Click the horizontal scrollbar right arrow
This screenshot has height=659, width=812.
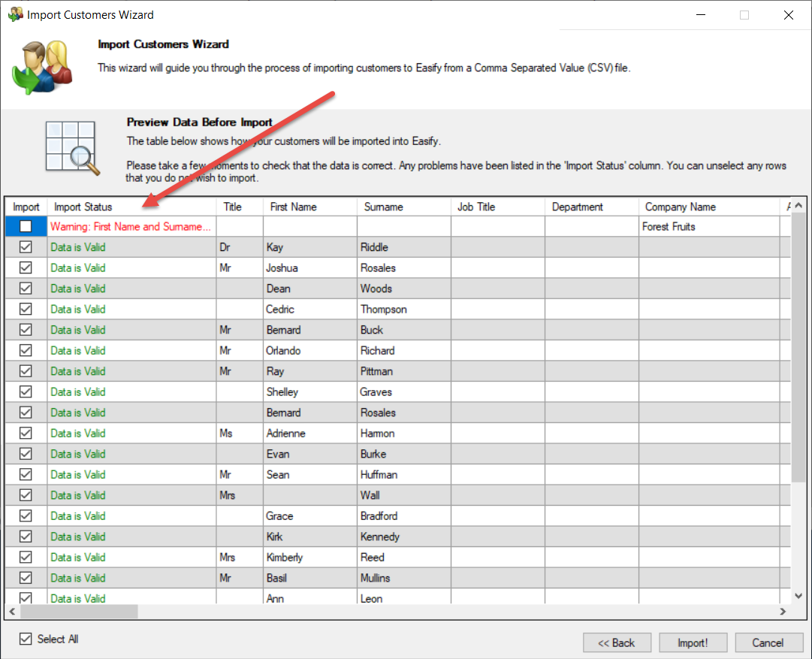click(x=783, y=612)
